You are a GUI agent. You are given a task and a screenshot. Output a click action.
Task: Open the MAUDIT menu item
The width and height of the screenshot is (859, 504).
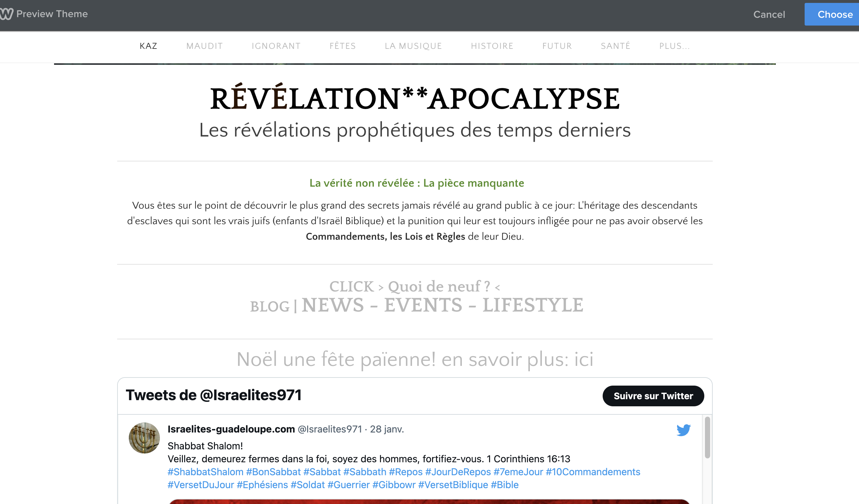[205, 46]
